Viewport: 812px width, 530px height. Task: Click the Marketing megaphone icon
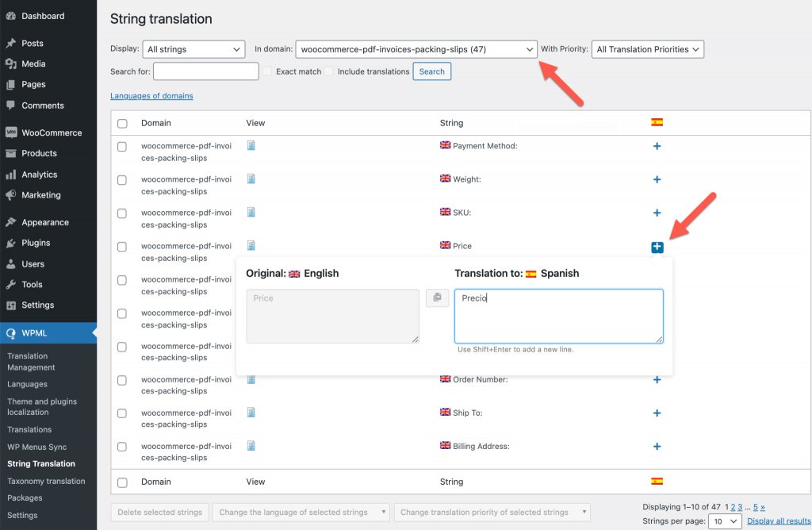[x=11, y=195]
